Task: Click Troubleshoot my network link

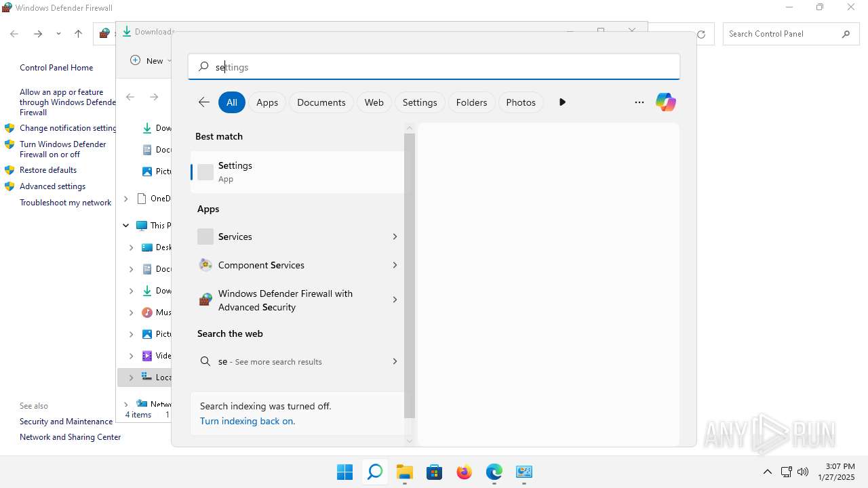Action: click(65, 203)
